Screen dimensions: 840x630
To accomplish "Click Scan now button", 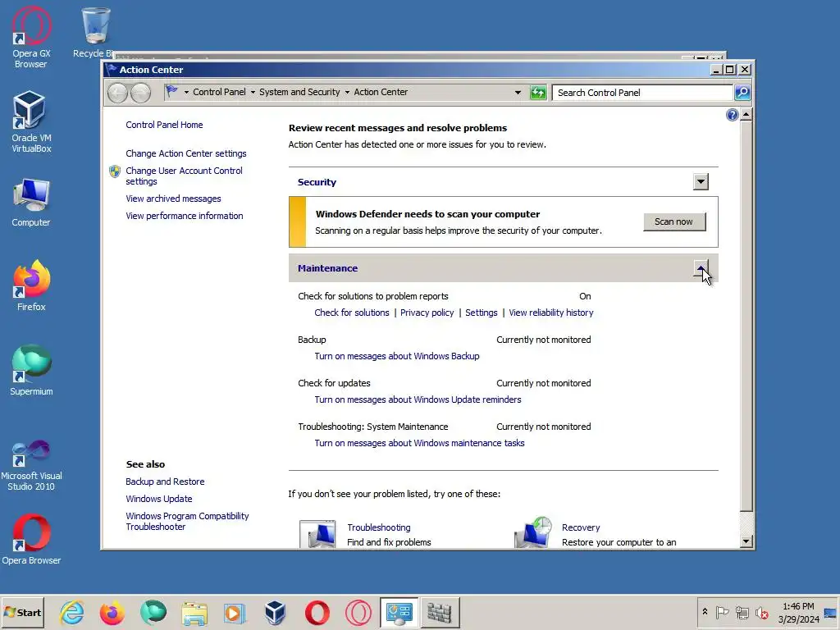I will click(674, 221).
